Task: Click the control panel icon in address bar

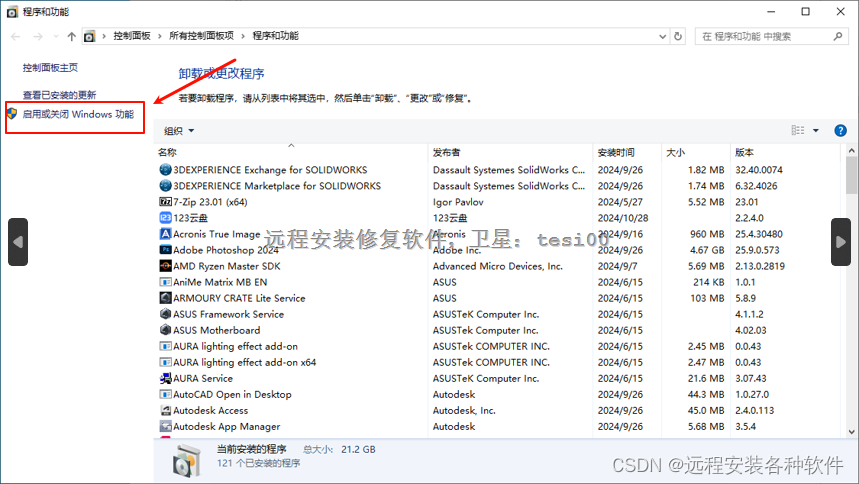Action: tap(89, 36)
